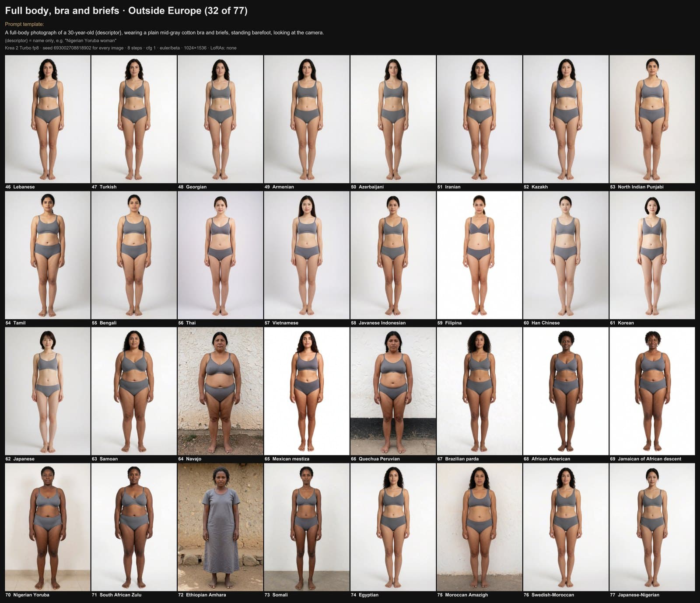Click the '46 Lebanese' caption text
Viewport: 700px width, 603px height.
[20, 187]
